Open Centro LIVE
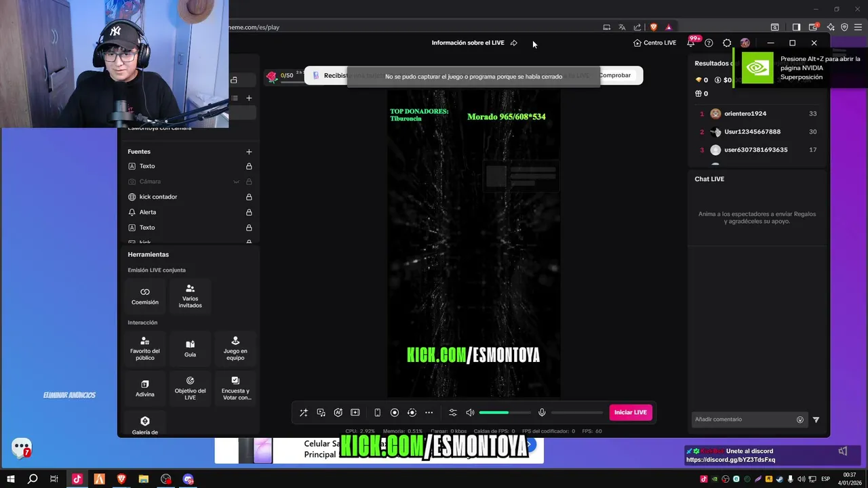 pos(654,43)
